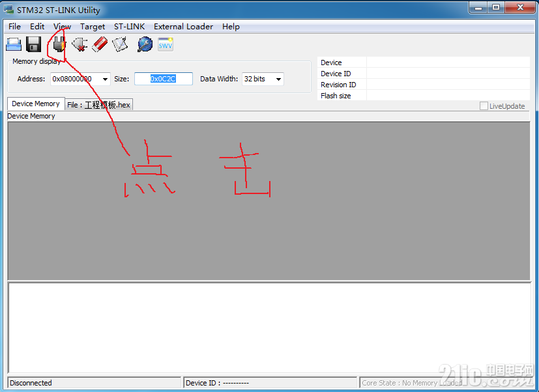Maximize the ST-LINK Utility window
The width and height of the screenshot is (539, 392).
(x=496, y=8)
